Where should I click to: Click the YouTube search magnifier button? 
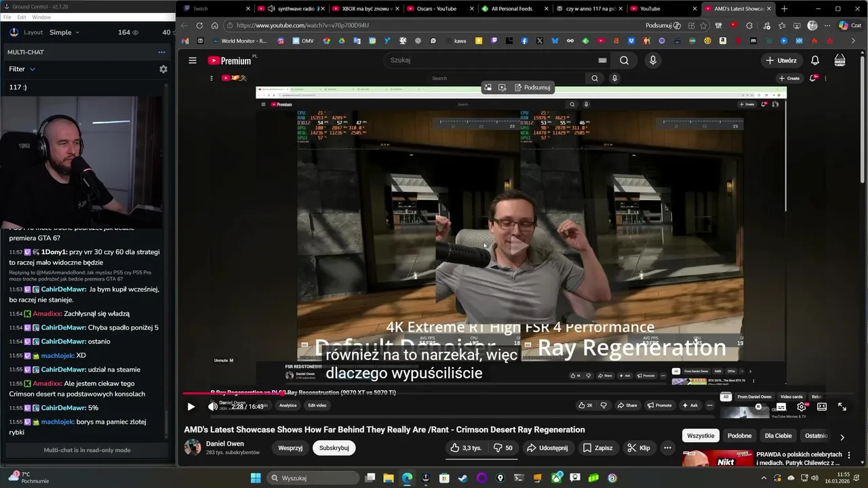[624, 60]
